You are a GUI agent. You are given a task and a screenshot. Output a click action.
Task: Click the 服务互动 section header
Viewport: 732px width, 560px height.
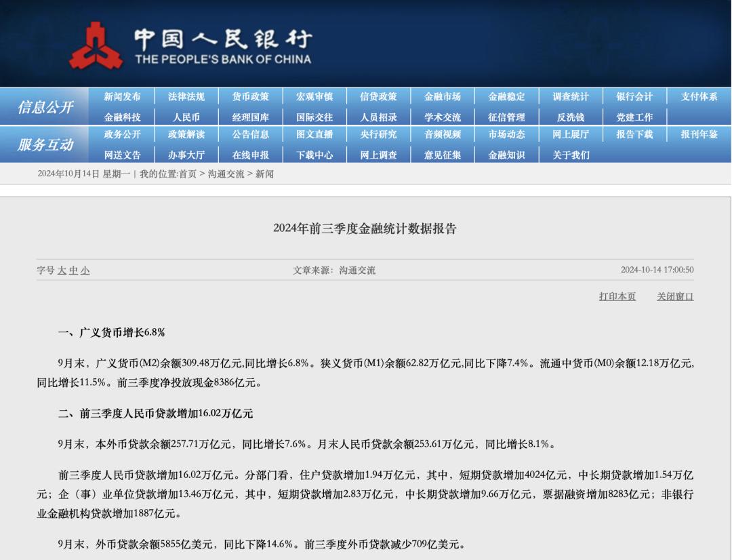(x=45, y=145)
